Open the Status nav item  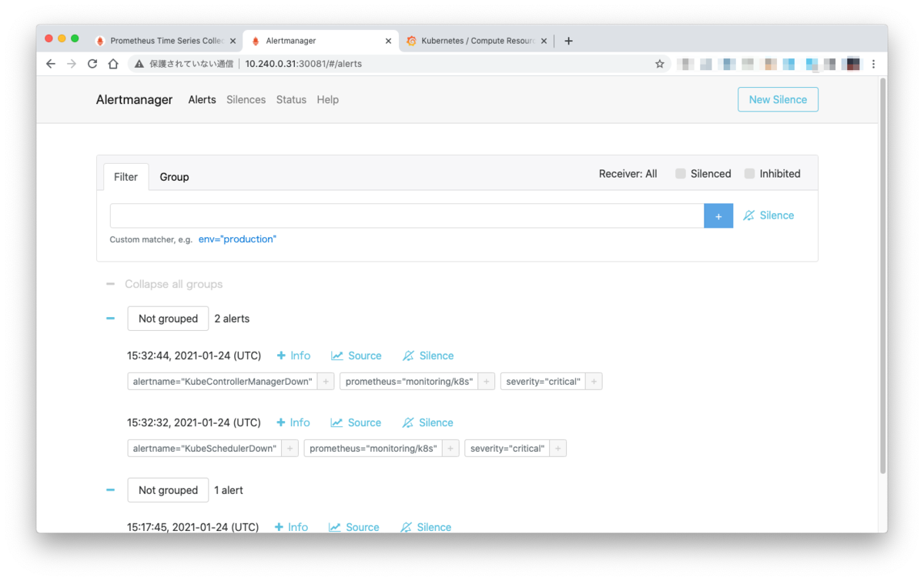291,99
